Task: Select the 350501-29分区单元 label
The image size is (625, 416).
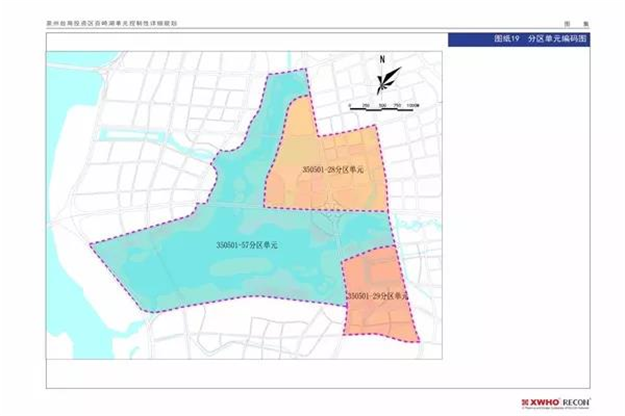Action: tap(377, 297)
